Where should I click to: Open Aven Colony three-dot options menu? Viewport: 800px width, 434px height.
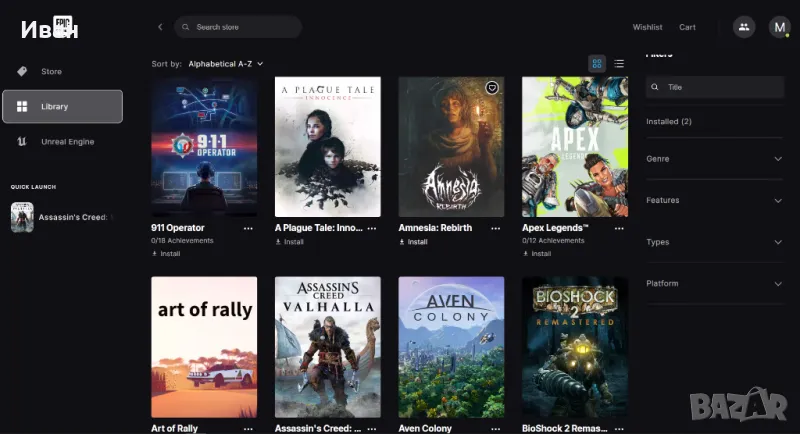(495, 429)
